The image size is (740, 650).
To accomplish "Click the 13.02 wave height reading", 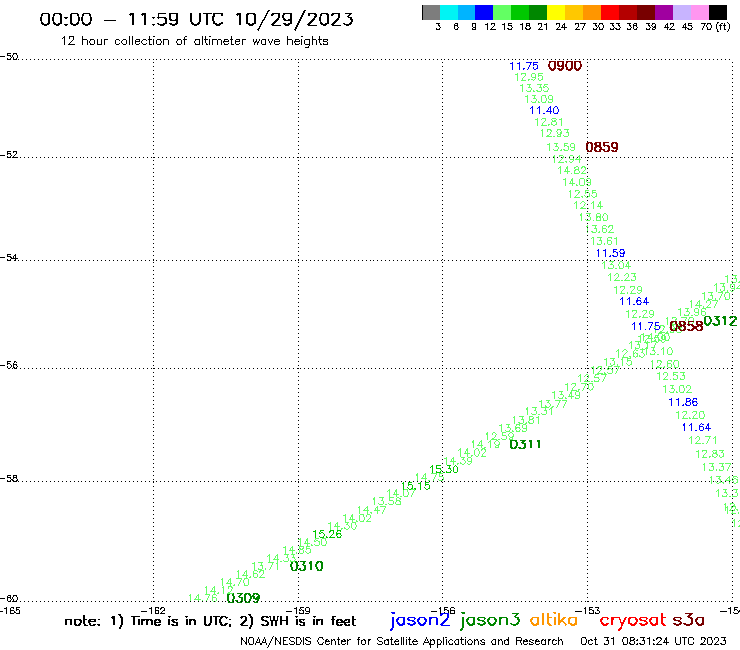I will [x=677, y=389].
